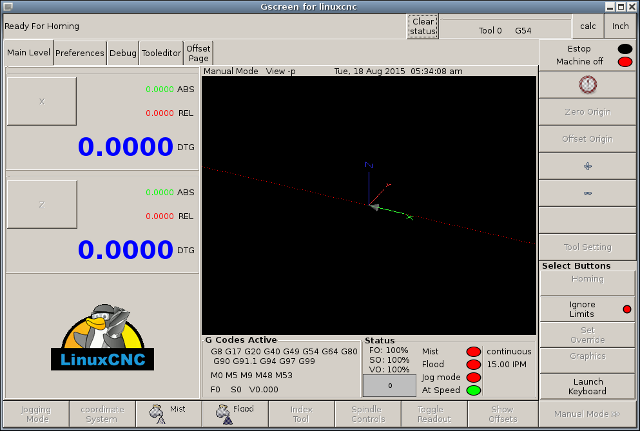Viewport: 640px width, 431px height.
Task: Click the Set Override button
Action: [587, 335]
